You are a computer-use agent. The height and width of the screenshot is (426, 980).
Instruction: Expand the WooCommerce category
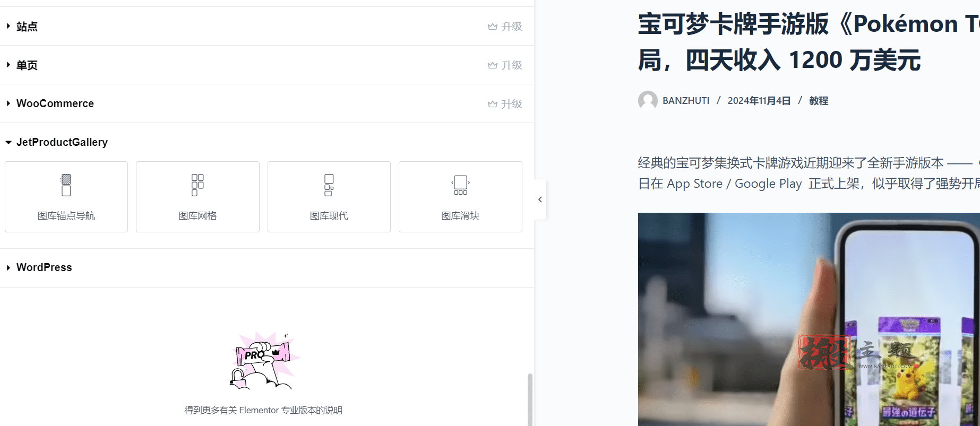click(x=267, y=103)
